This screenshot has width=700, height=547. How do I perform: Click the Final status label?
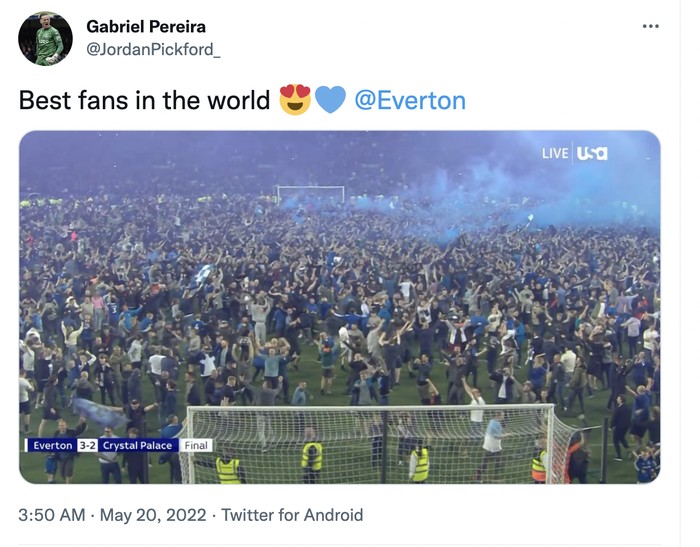tap(197, 445)
